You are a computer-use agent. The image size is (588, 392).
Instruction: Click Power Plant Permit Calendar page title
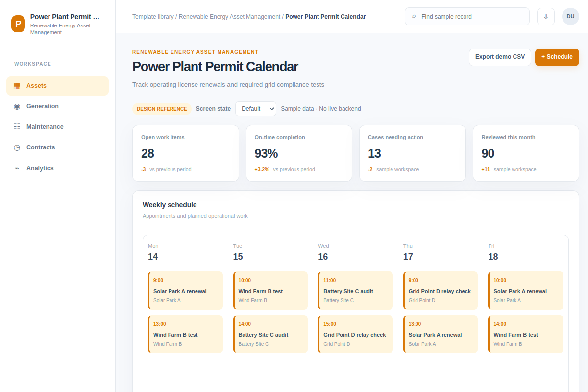215,67
